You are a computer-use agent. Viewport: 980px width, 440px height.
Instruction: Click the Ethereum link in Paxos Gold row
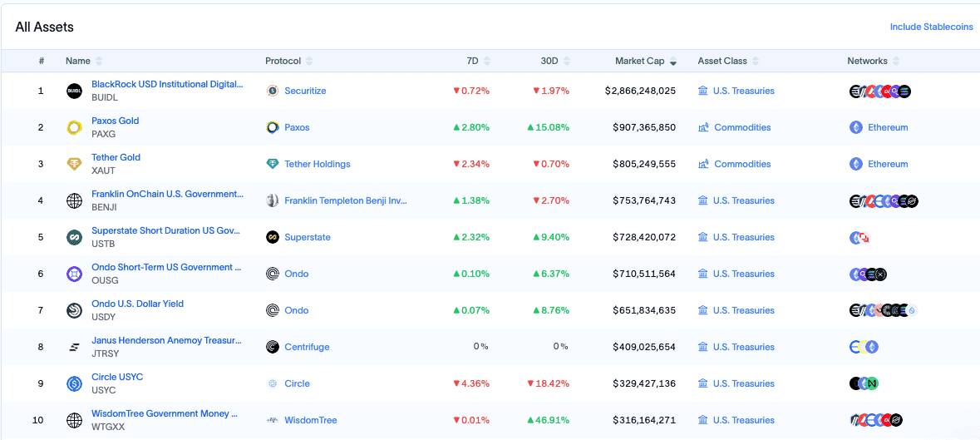coord(888,127)
